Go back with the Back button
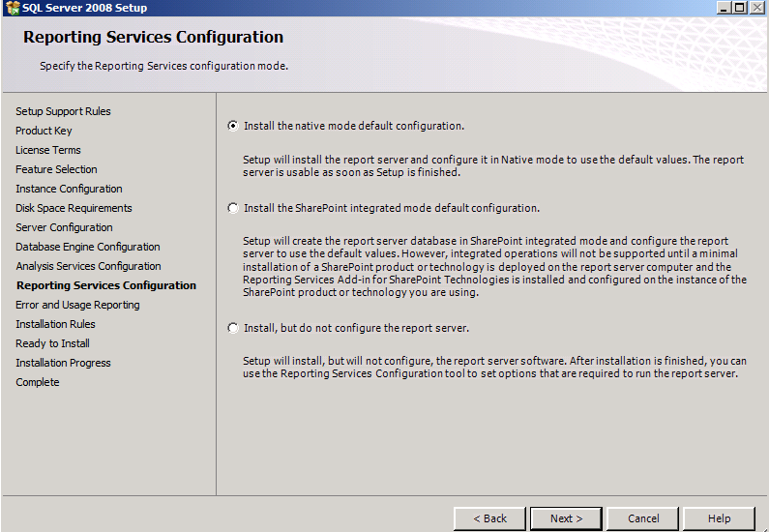769x532 pixels. [489, 518]
